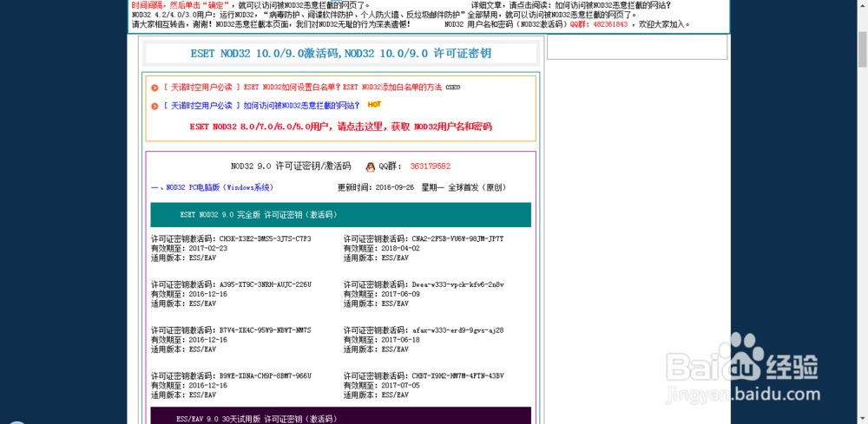This screenshot has width=868, height=424.
Task: Click expiry date 2016-12-16 under key B7V4-XK4C
Action: tap(208, 339)
